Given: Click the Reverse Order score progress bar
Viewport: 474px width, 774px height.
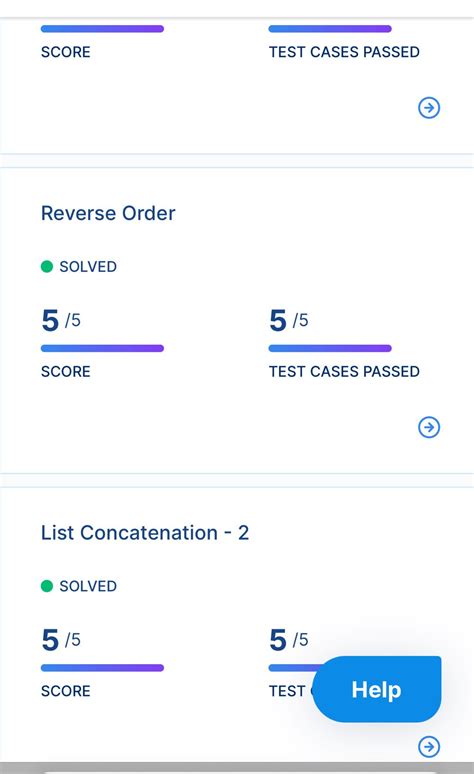Looking at the screenshot, I should click(x=102, y=348).
